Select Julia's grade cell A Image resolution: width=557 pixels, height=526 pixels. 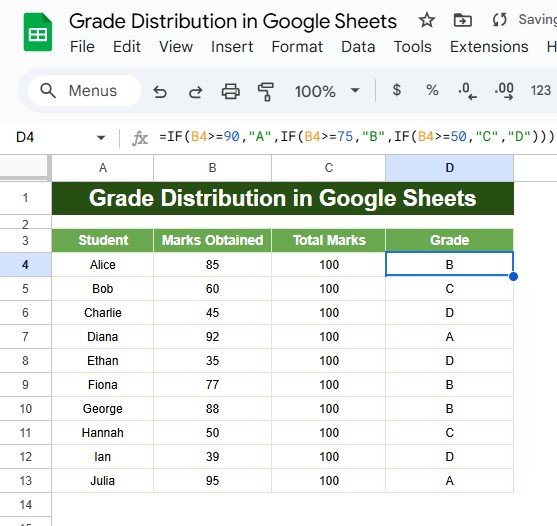click(449, 481)
